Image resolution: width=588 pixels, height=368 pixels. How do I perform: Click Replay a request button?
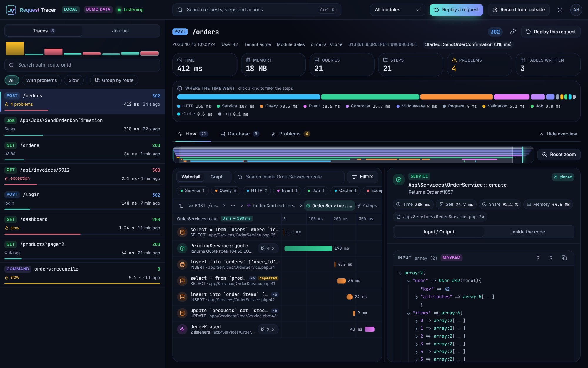coord(456,10)
